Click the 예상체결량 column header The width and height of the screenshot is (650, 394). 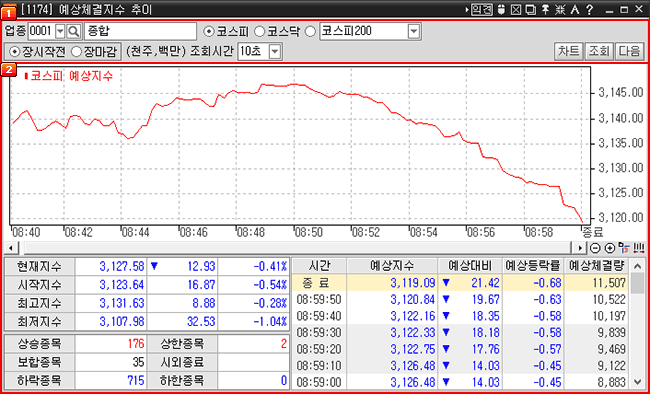click(x=597, y=266)
